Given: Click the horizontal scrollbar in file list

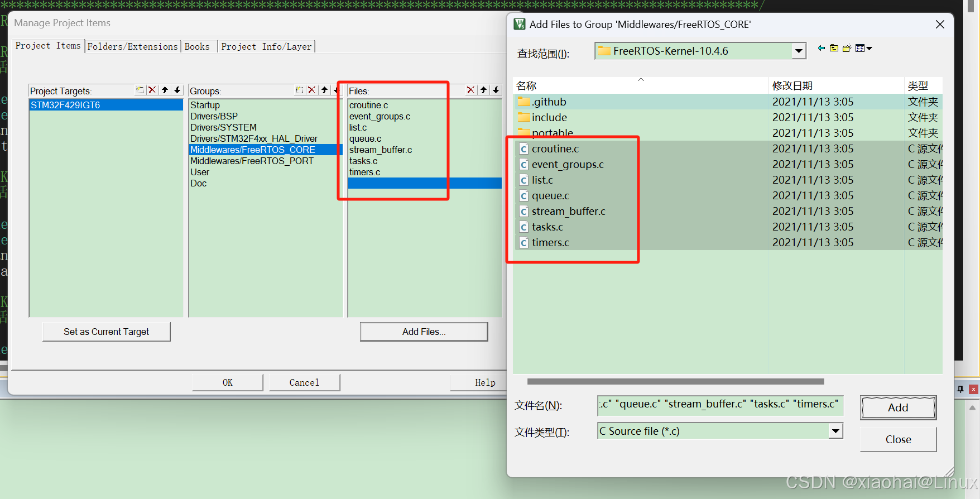Looking at the screenshot, I should (x=675, y=382).
